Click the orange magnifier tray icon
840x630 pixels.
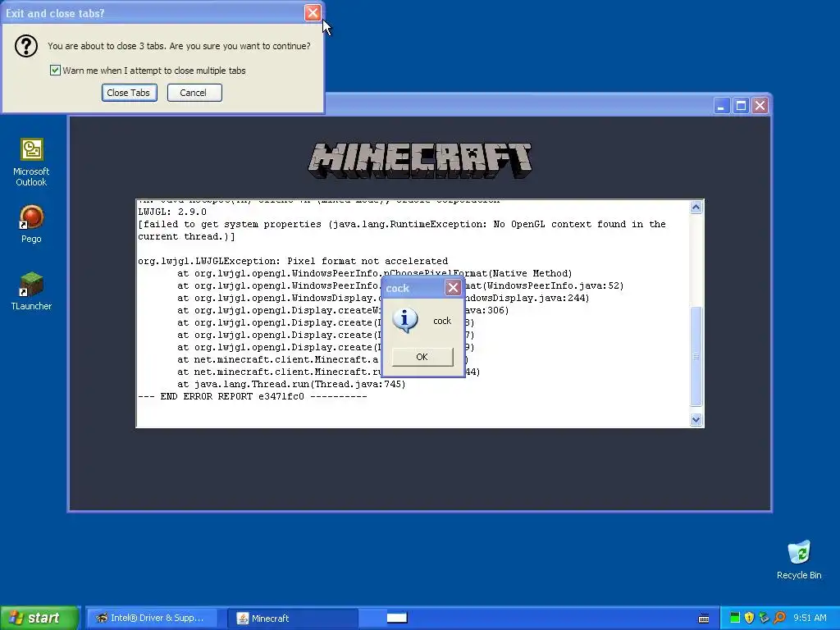(x=779, y=618)
